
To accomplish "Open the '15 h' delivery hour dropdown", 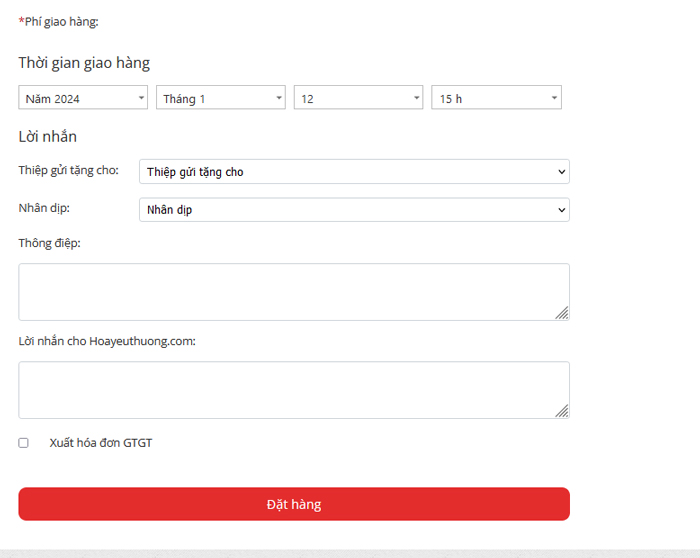I will [x=496, y=98].
